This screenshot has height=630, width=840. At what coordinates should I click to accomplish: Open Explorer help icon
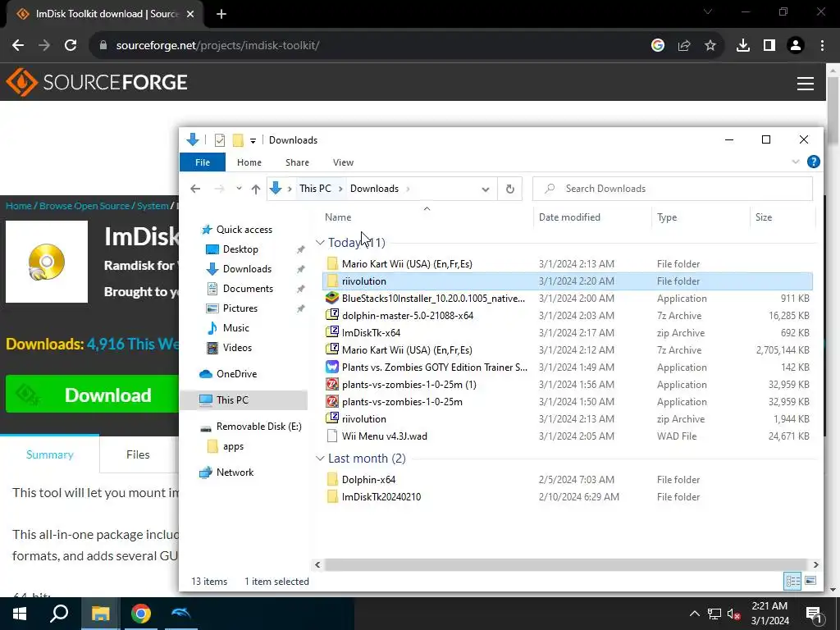tap(813, 162)
